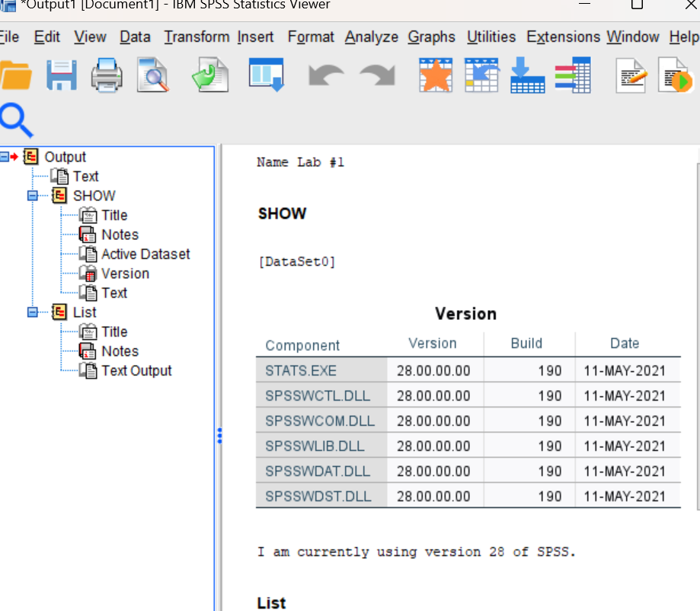Open the Window menu
The width and height of the screenshot is (700, 611).
click(632, 37)
